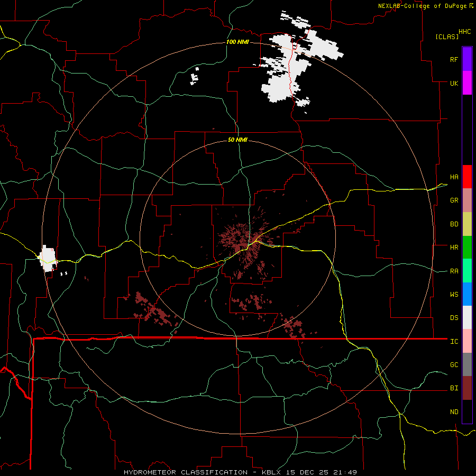
Task: Pick the RA light-green legend swatch
Action: click(467, 271)
